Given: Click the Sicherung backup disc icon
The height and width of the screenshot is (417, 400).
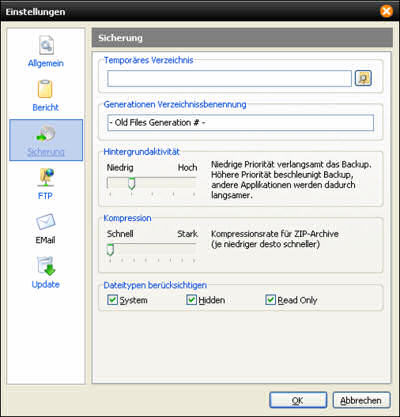Looking at the screenshot, I should tap(46, 134).
